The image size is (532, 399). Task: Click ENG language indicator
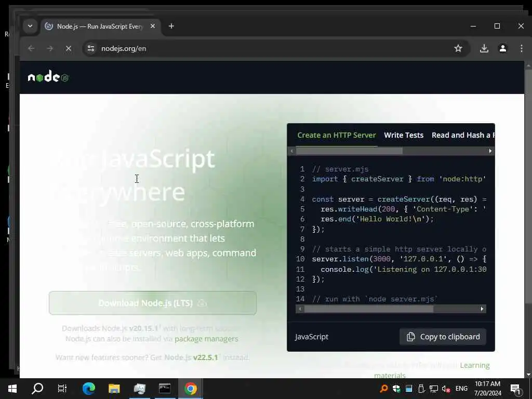pos(461,389)
